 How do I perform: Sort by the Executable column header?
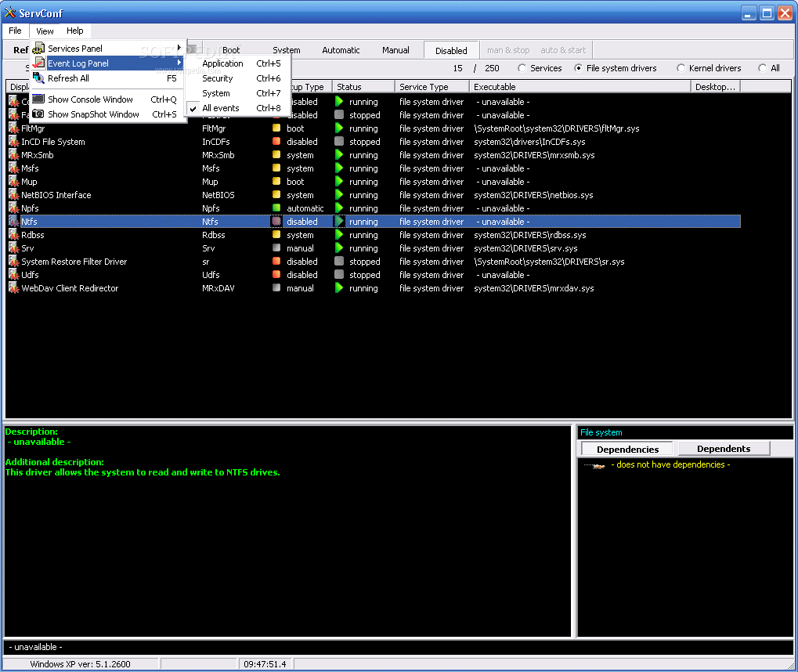(580, 86)
